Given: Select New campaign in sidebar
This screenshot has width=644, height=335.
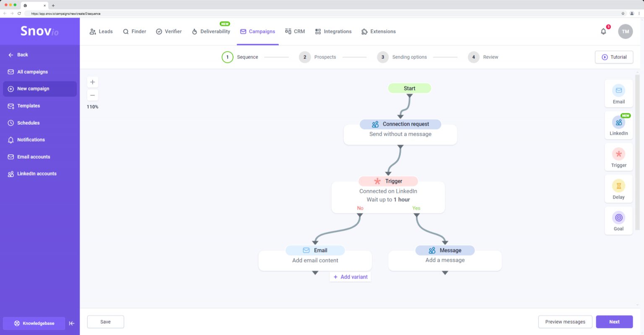Looking at the screenshot, I should [x=40, y=89].
